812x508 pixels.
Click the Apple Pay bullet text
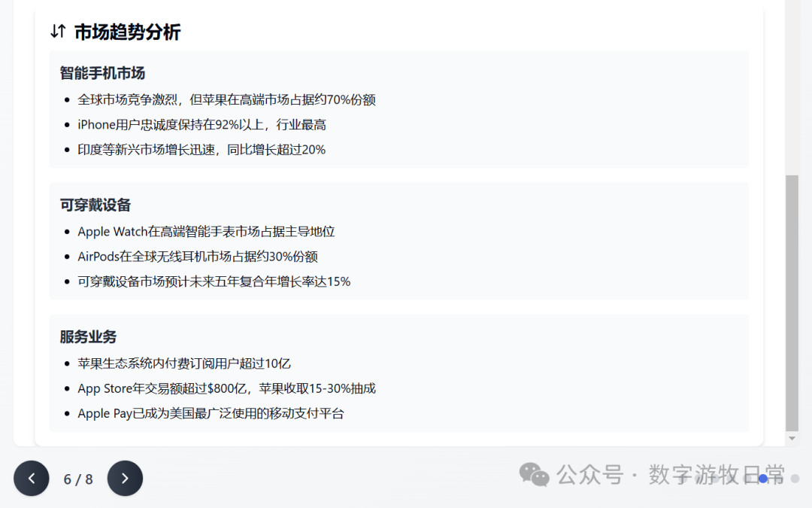point(211,413)
